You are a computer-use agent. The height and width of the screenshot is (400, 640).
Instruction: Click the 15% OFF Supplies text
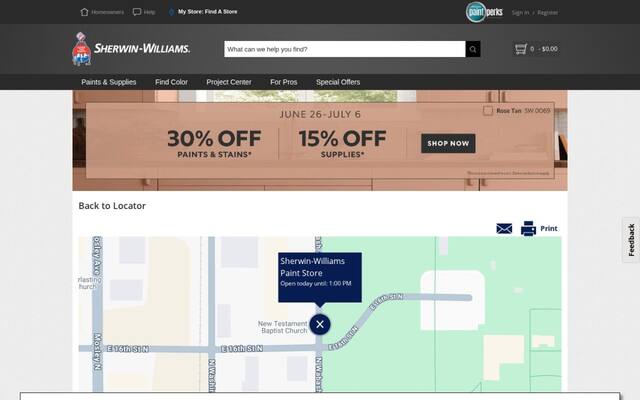coord(342,144)
